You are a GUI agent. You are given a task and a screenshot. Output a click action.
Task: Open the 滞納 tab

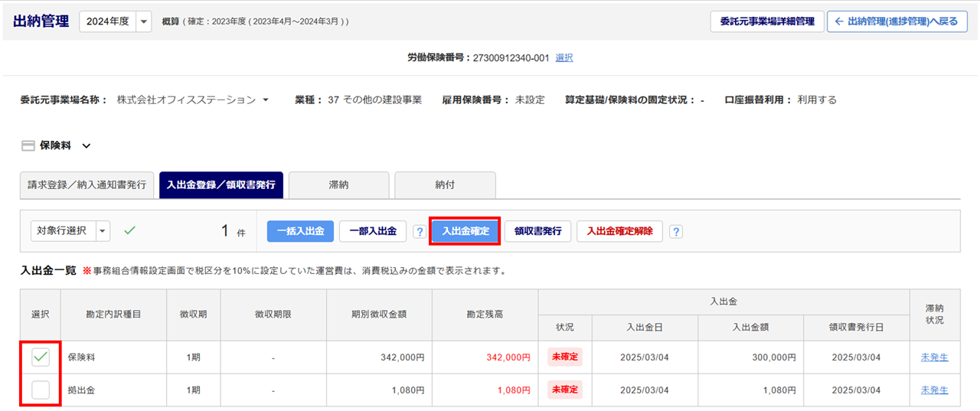pyautogui.click(x=339, y=184)
